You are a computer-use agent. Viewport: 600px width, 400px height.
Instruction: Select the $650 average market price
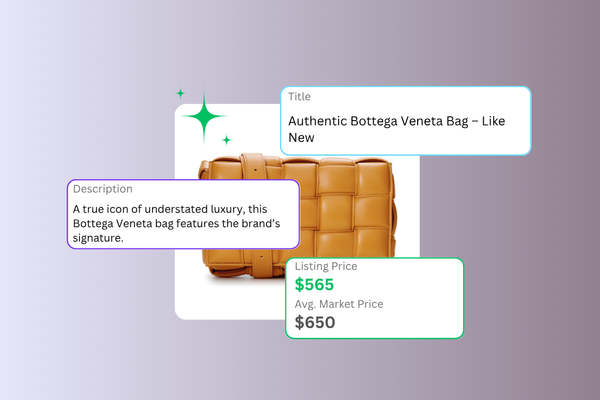315,322
